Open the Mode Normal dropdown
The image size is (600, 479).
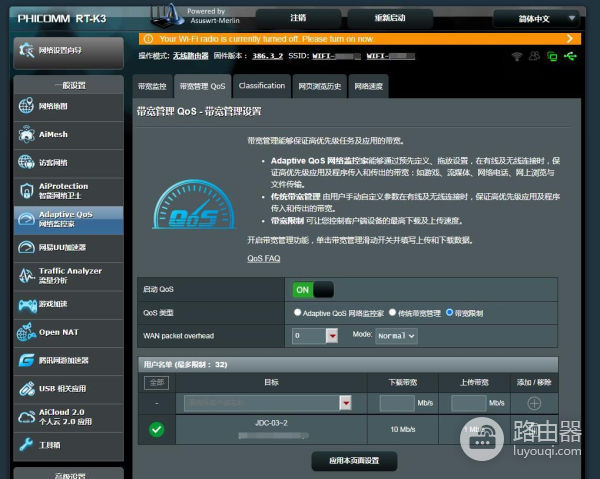coord(396,336)
